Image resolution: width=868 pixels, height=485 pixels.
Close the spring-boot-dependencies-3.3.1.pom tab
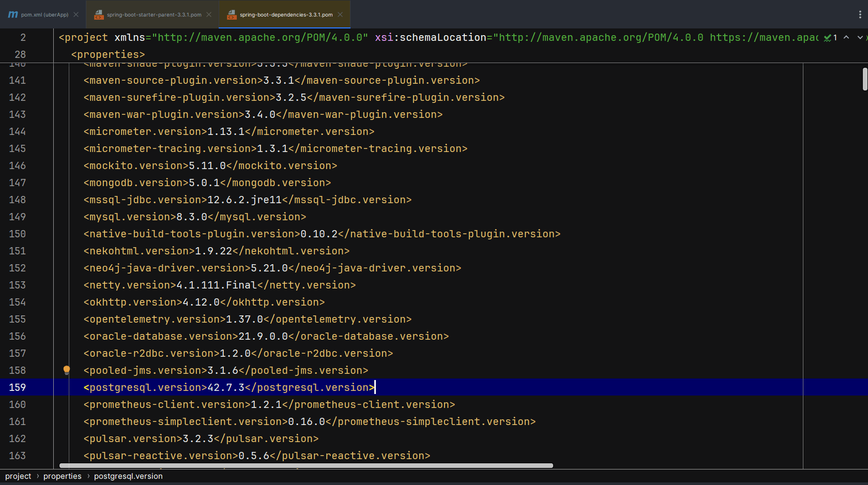pos(340,14)
